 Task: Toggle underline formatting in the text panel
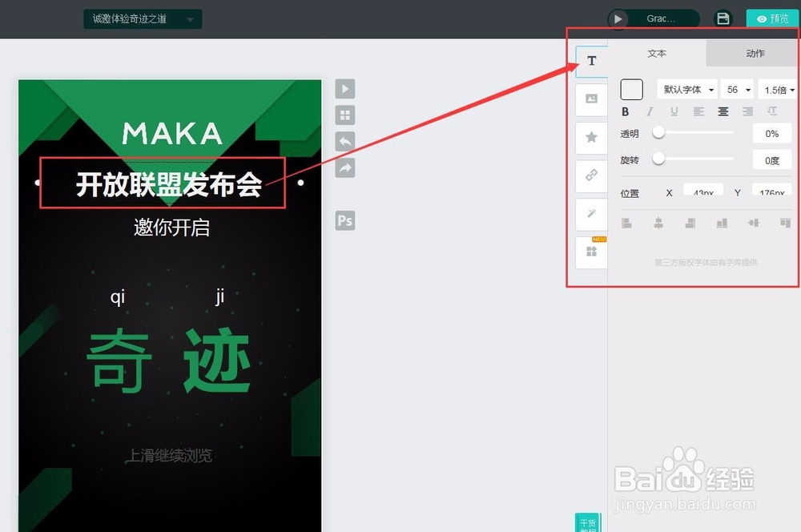[x=674, y=111]
